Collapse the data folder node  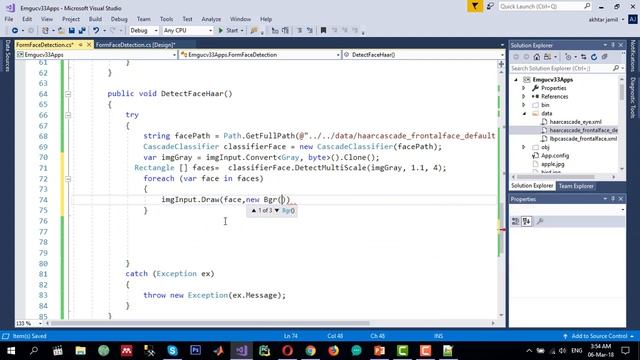click(x=524, y=114)
